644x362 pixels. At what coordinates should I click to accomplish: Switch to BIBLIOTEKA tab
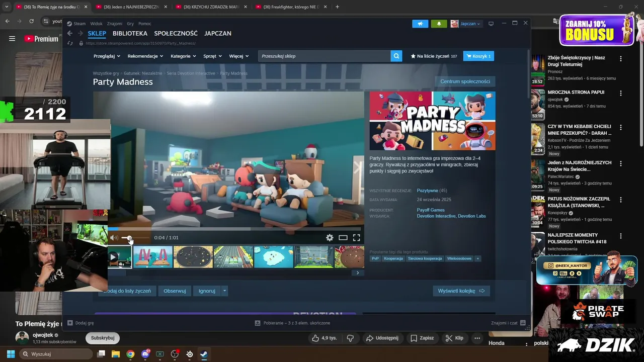coord(130,33)
